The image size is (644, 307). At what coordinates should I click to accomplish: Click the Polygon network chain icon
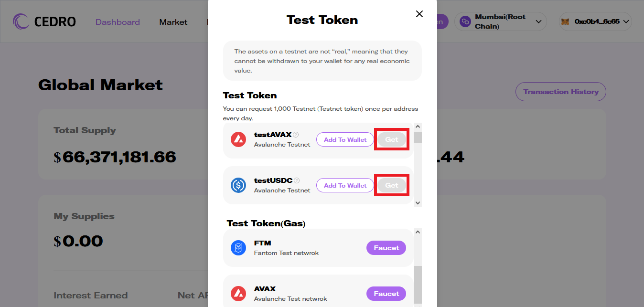point(465,21)
